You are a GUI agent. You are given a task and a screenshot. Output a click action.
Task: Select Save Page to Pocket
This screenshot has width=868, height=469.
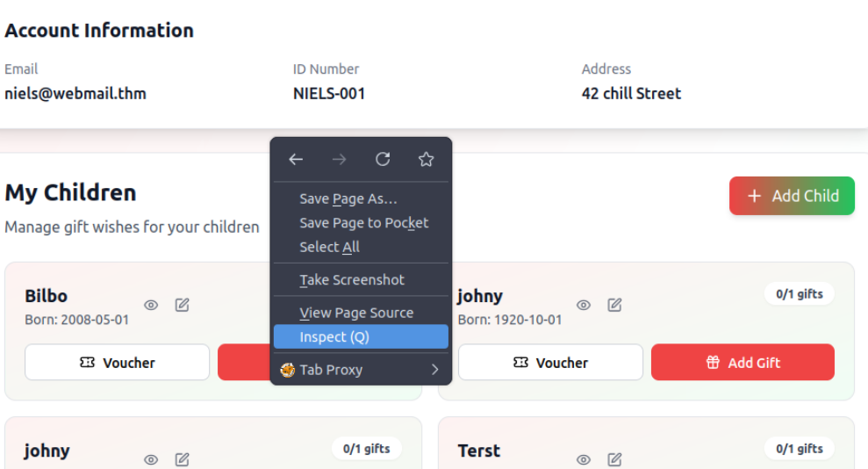click(363, 223)
